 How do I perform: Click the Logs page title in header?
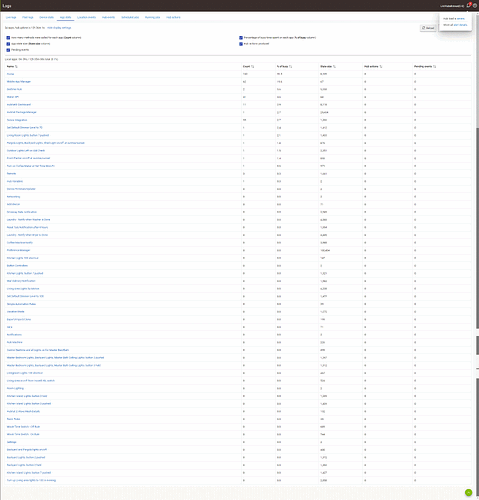7,6
